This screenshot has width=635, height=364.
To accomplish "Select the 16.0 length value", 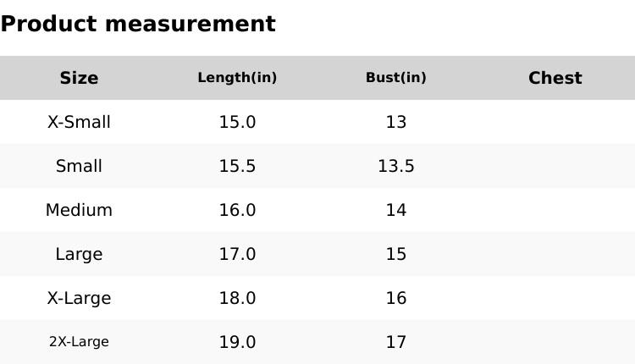I will 237,210.
